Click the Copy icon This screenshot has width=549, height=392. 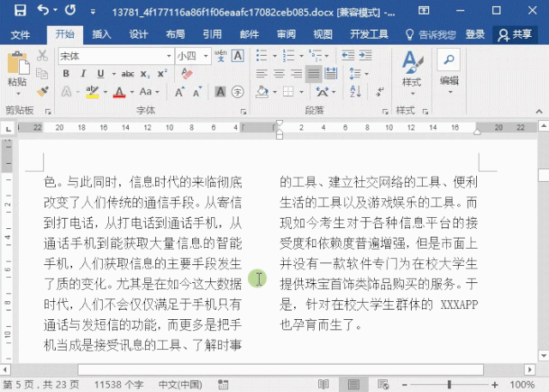click(x=42, y=74)
